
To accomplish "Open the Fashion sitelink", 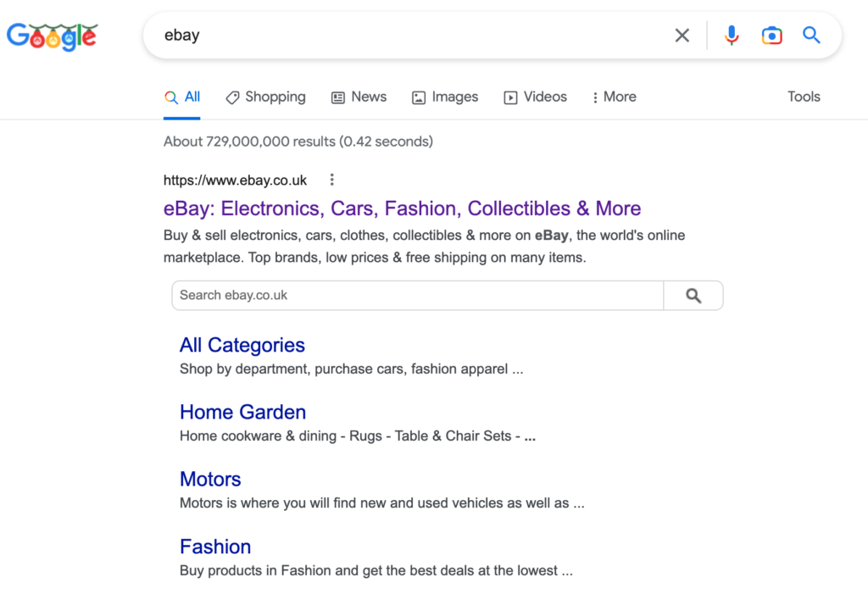I will coord(215,547).
